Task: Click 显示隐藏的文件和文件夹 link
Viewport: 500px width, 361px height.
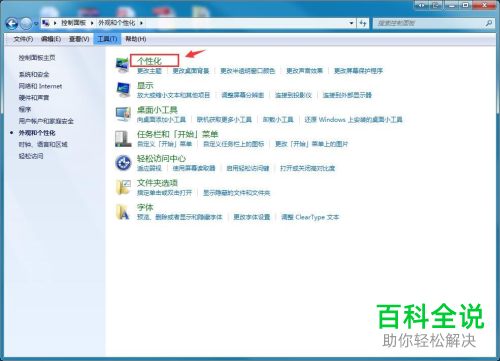Action: coord(237,193)
